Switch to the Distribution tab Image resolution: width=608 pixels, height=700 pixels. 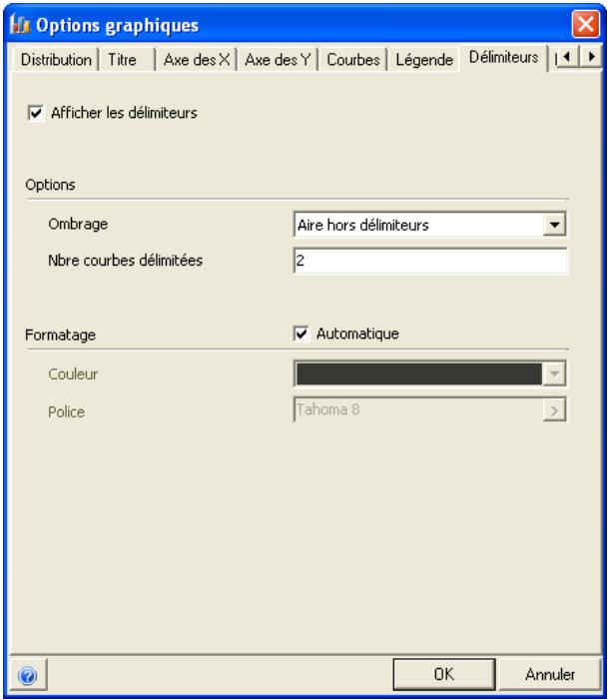pos(56,59)
